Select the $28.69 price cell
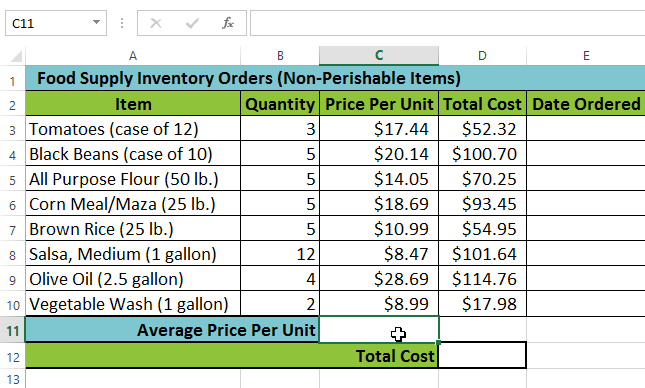Viewport: 645px width, 388px height. point(379,279)
